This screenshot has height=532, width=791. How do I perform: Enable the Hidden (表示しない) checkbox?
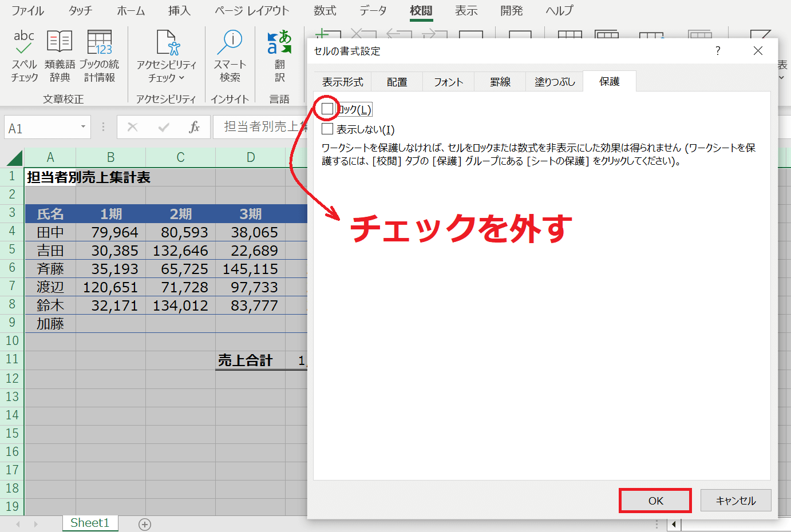(x=327, y=129)
